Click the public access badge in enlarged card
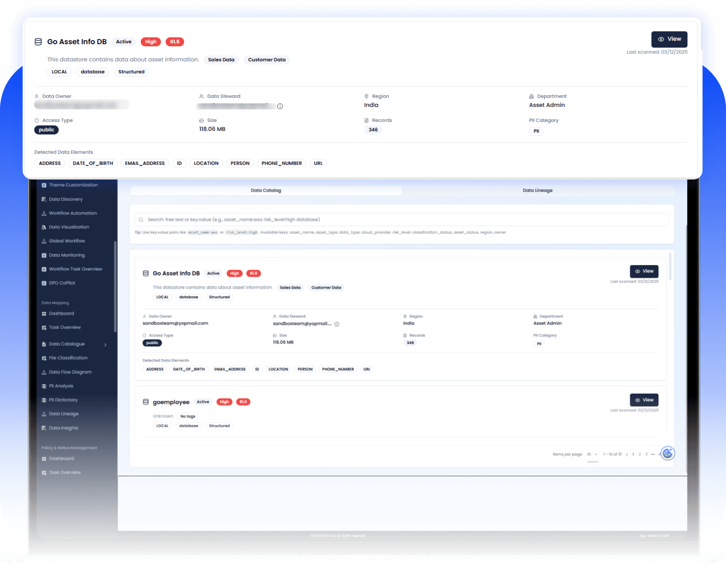Viewport: 726px width, 588px height. point(46,130)
